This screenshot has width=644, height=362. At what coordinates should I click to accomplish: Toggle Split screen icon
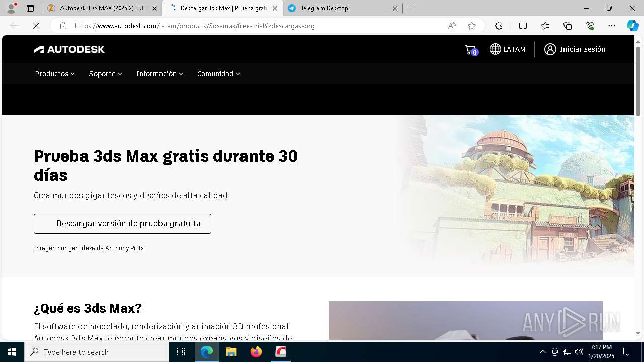[523, 26]
